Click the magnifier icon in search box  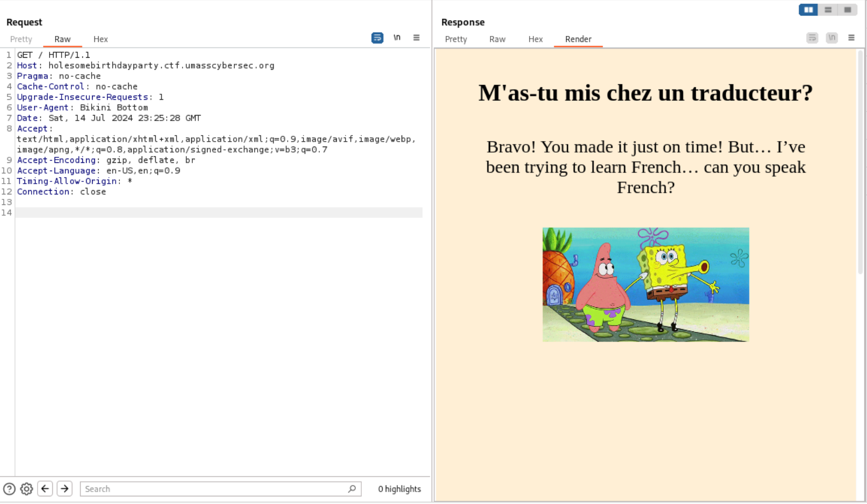pyautogui.click(x=352, y=489)
